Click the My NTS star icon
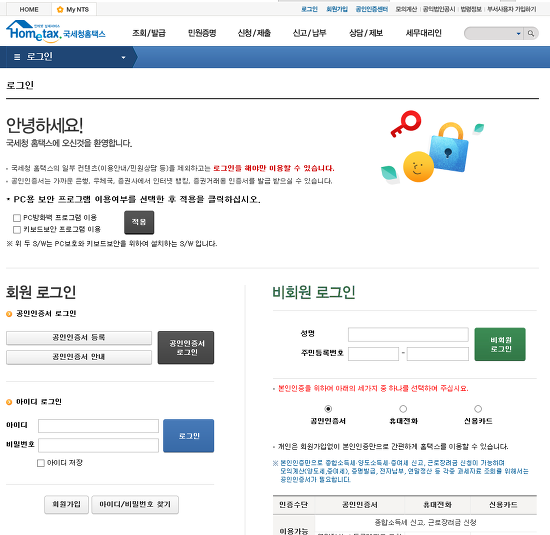This screenshot has height=535, width=550. (x=60, y=9)
